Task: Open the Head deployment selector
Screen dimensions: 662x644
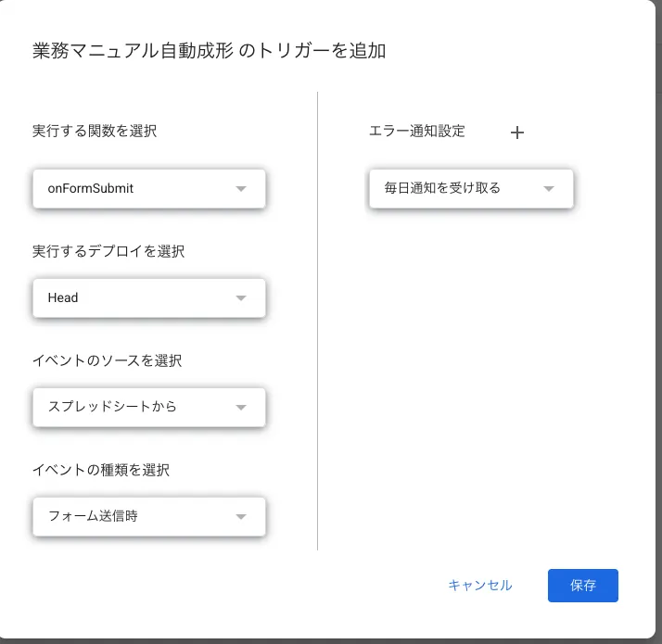Action: (149, 298)
